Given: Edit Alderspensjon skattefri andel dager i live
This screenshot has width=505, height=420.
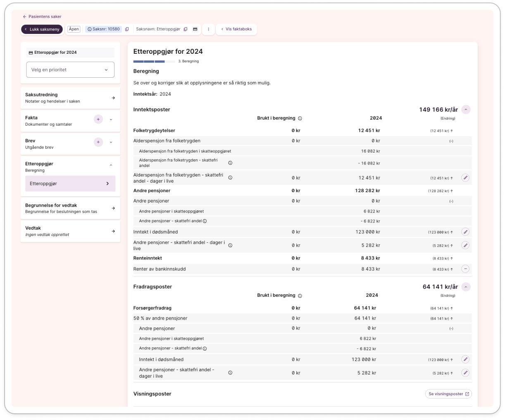Looking at the screenshot, I should pyautogui.click(x=465, y=178).
